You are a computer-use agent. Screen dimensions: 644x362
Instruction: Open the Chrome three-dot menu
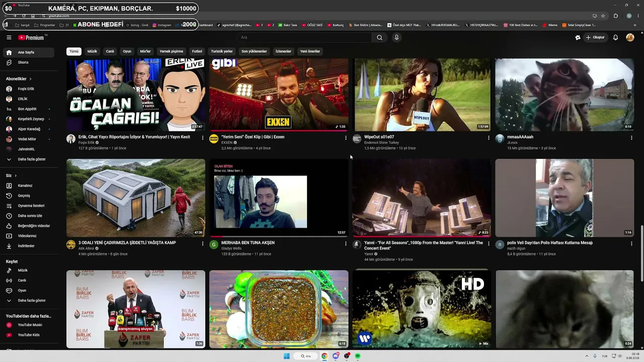[638, 16]
